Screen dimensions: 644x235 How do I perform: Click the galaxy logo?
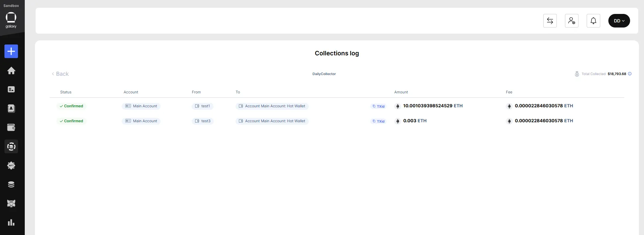click(x=11, y=20)
